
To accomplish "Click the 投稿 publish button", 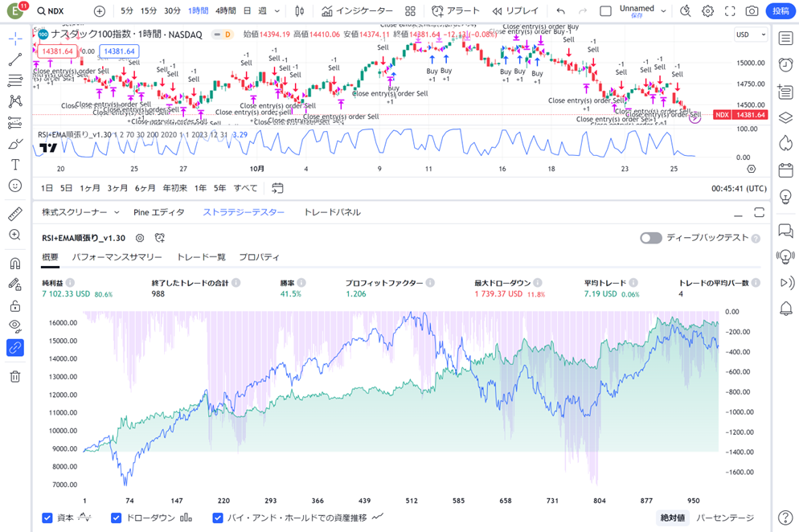I will (781, 11).
